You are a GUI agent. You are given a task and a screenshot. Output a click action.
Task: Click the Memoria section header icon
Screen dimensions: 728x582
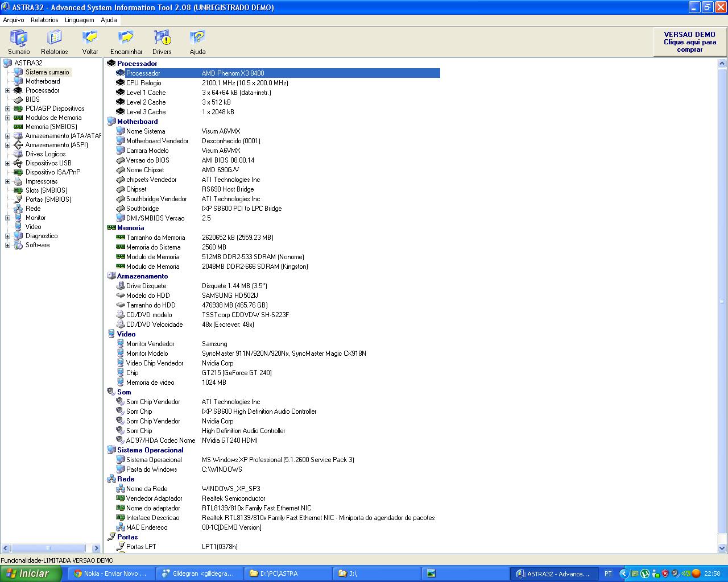point(111,228)
